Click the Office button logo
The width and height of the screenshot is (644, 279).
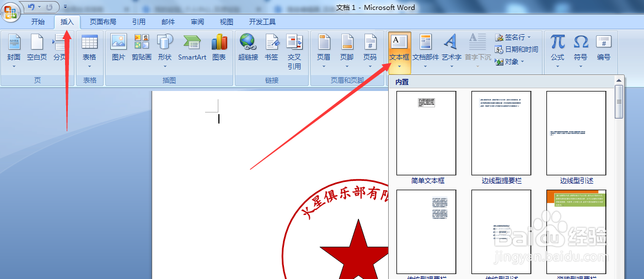[10, 12]
